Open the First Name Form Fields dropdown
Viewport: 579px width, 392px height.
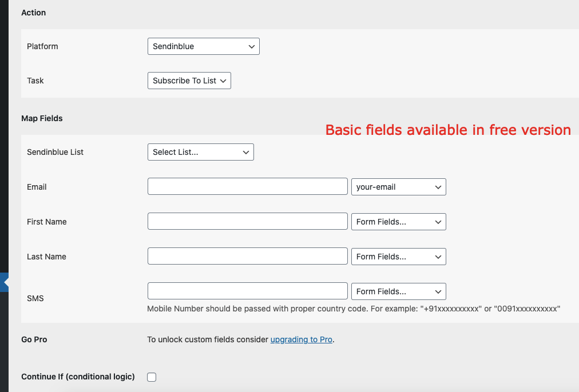(x=398, y=222)
